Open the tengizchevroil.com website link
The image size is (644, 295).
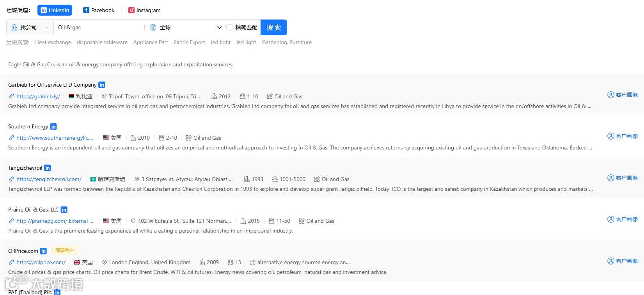coord(49,179)
